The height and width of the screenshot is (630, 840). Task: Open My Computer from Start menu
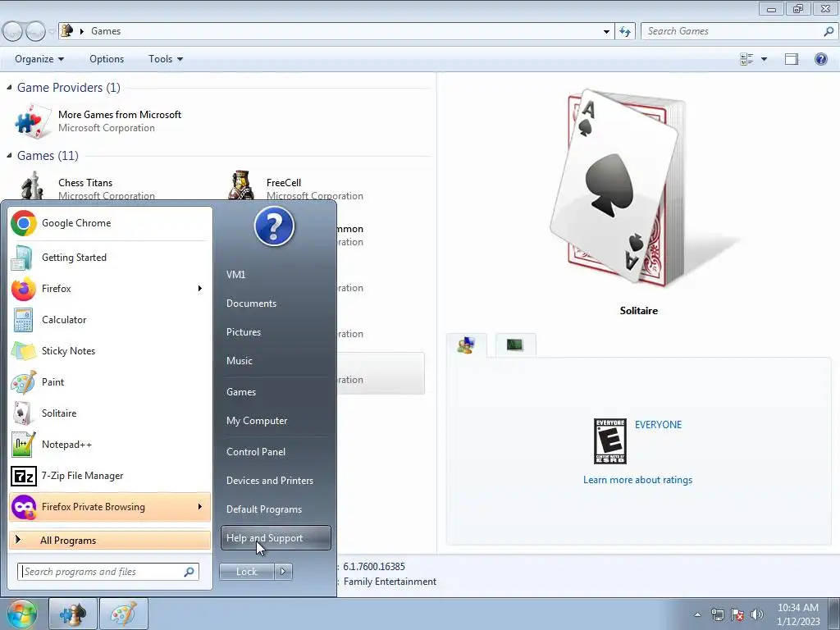point(276,421)
